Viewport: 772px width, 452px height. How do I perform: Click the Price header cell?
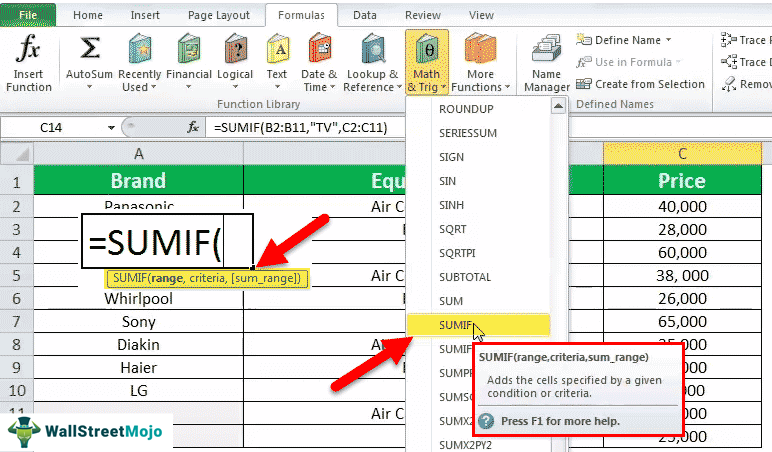pos(682,181)
